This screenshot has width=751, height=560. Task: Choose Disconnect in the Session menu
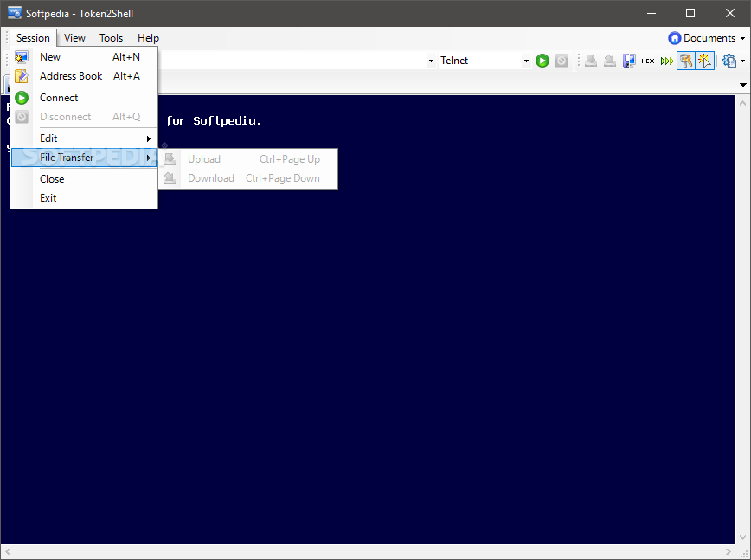click(x=84, y=117)
